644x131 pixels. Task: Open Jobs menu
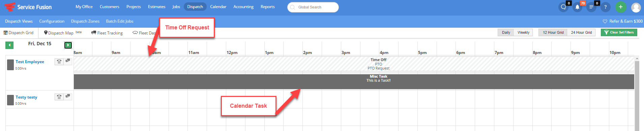click(176, 7)
